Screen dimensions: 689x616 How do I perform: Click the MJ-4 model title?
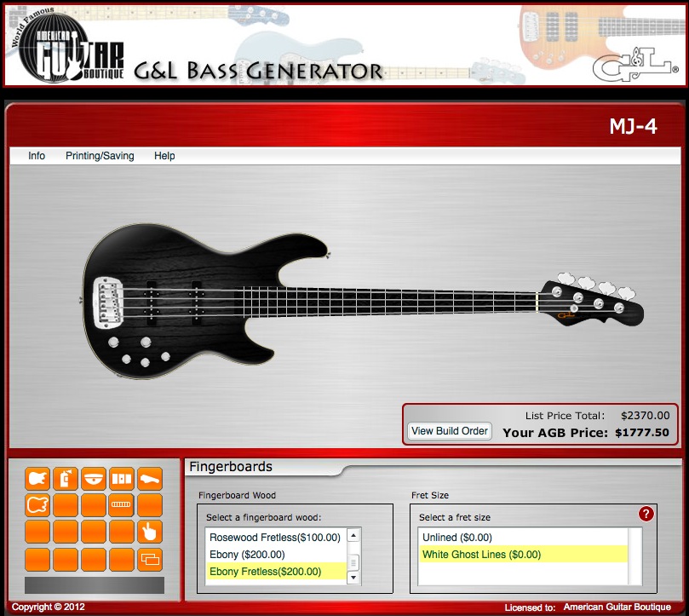tap(633, 127)
